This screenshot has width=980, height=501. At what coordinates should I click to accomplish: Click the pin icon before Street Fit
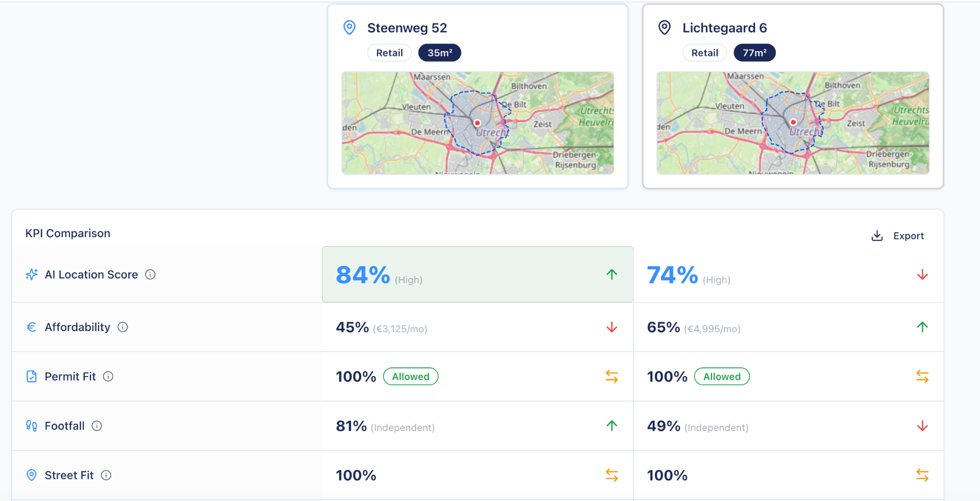[32, 475]
